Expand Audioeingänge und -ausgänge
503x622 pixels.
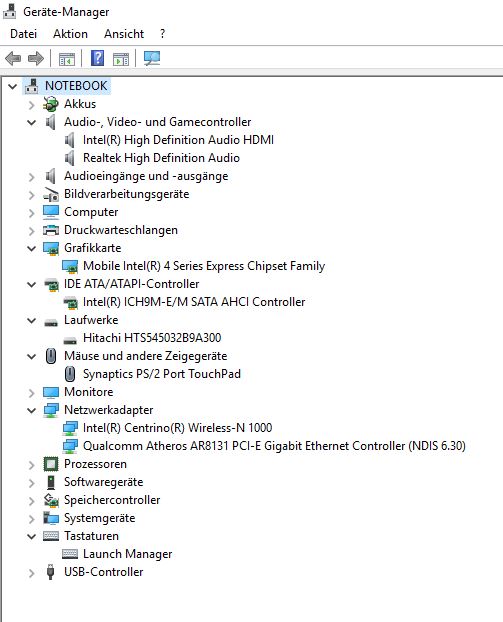click(x=32, y=177)
